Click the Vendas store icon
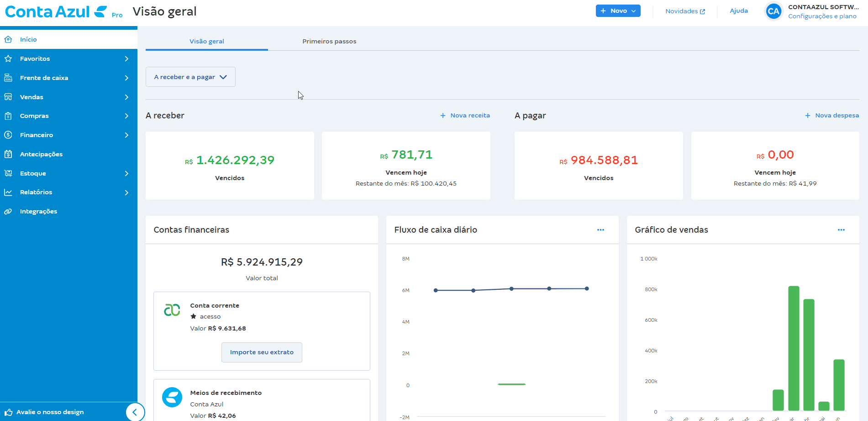This screenshot has width=868, height=421. tap(8, 97)
